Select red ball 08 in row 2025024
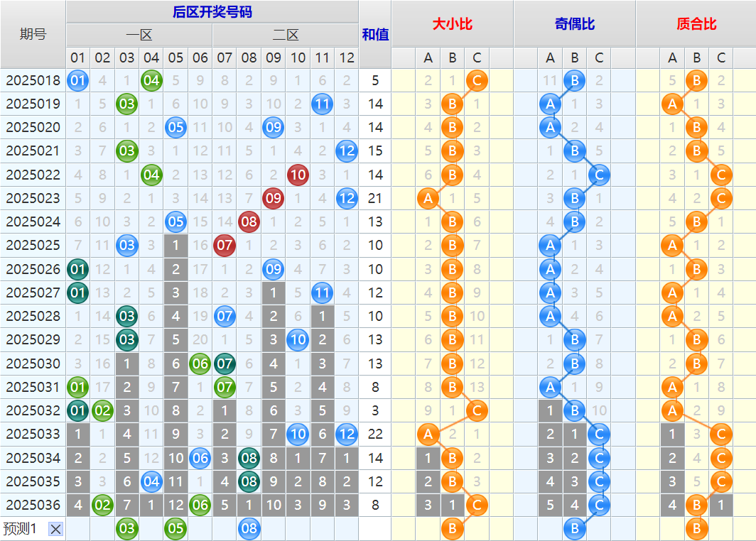Image resolution: width=756 pixels, height=541 pixels. click(249, 222)
